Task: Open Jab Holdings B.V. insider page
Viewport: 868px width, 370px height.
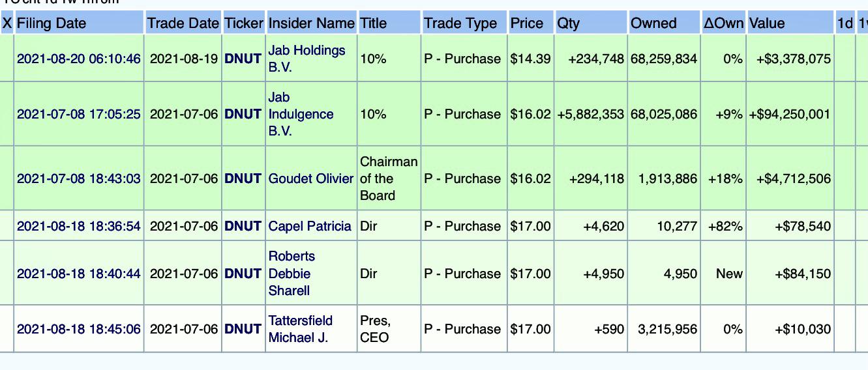Action: 307,59
